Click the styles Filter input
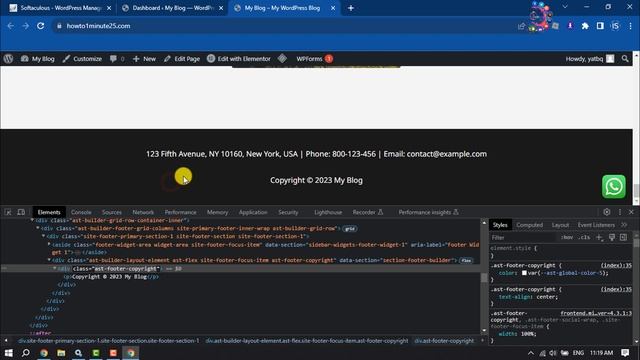Screen dimensions: 640x360 pyautogui.click(x=522, y=238)
